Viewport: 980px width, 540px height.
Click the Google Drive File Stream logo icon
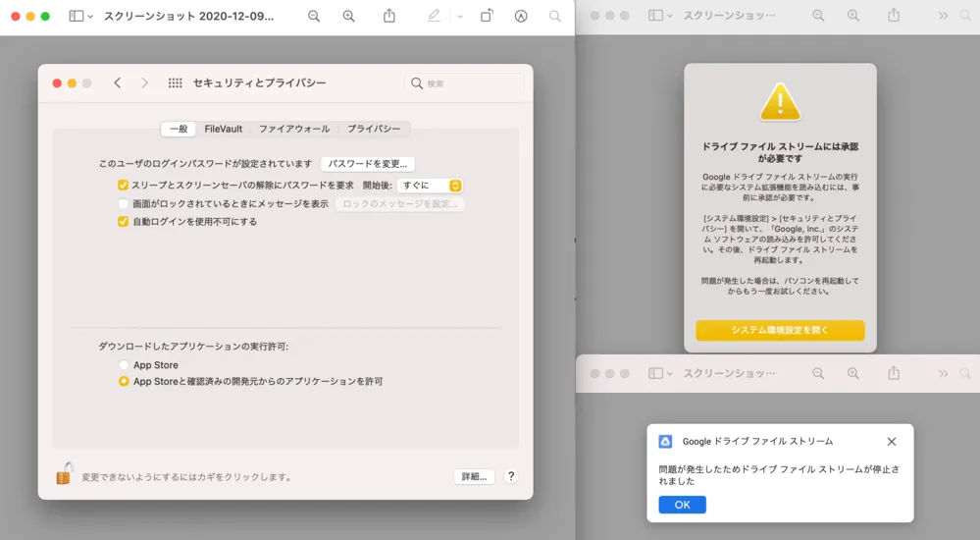[666, 442]
